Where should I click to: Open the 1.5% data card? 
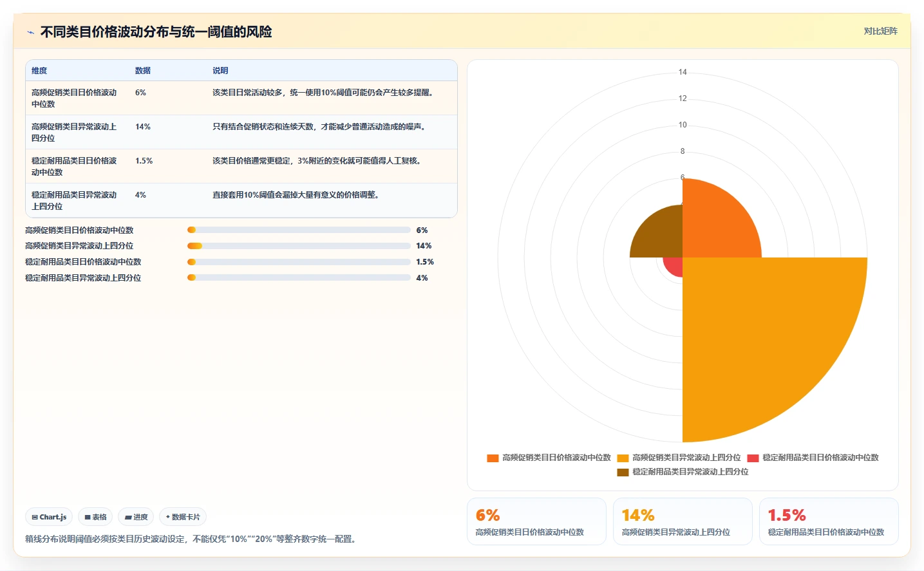[829, 521]
